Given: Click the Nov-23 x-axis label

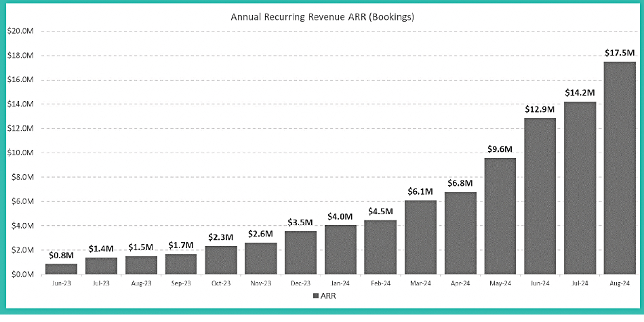Looking at the screenshot, I should (x=261, y=283).
